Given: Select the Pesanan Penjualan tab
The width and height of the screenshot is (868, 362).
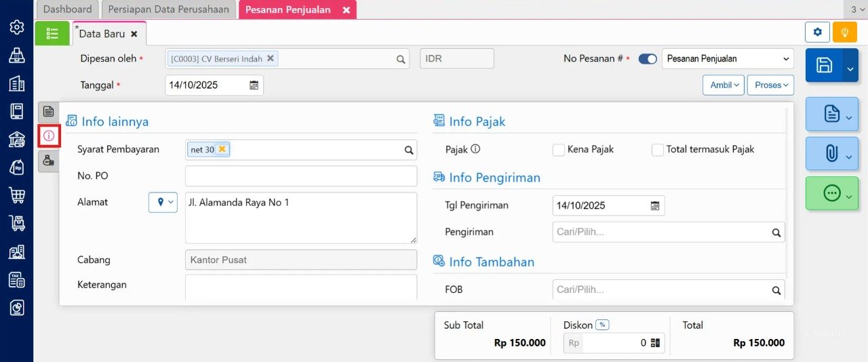Looking at the screenshot, I should 288,10.
